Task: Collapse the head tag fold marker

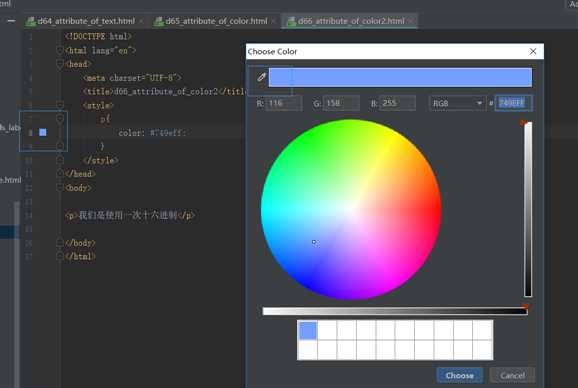Action: pos(60,64)
